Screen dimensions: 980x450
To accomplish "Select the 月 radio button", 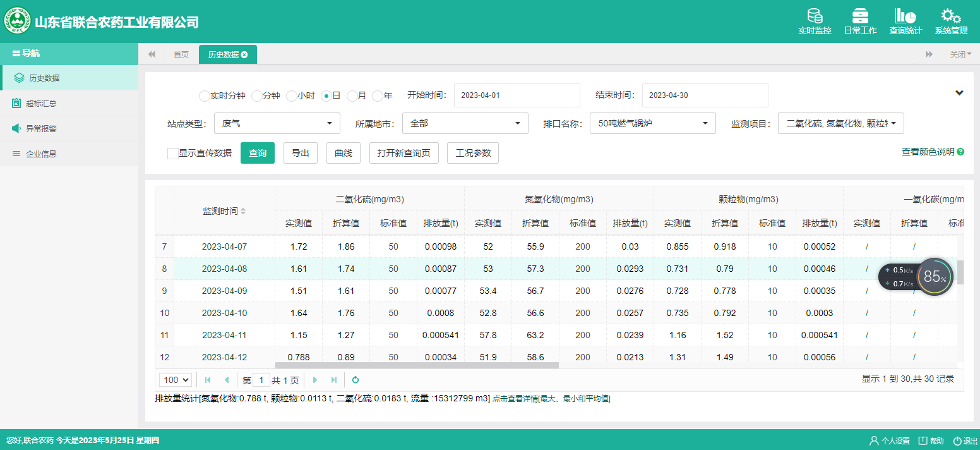I will [x=352, y=96].
